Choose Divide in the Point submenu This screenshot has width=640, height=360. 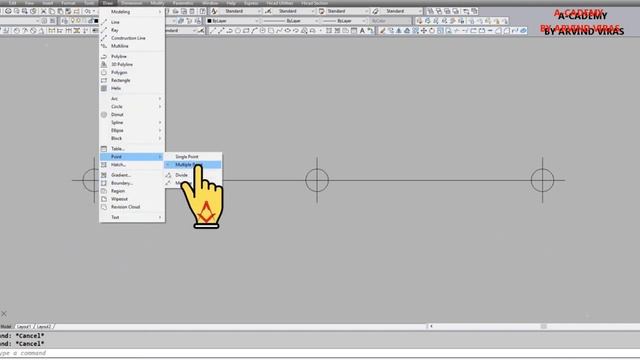point(193,175)
